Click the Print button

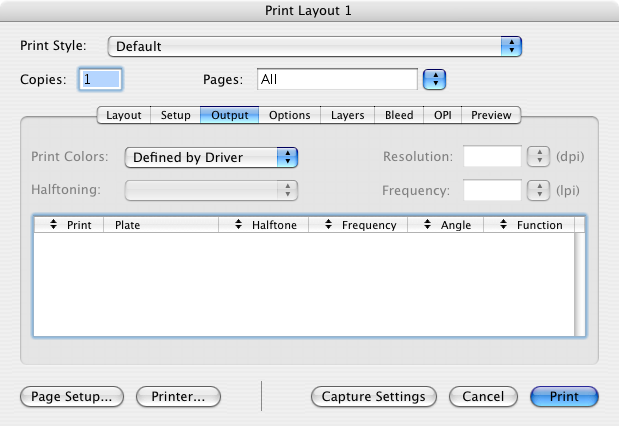(x=564, y=396)
